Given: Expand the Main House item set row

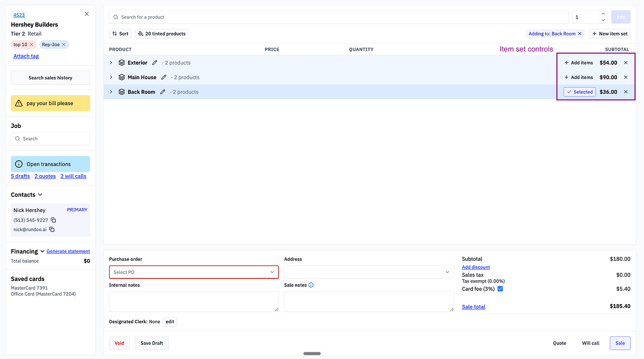Looking at the screenshot, I should point(111,77).
